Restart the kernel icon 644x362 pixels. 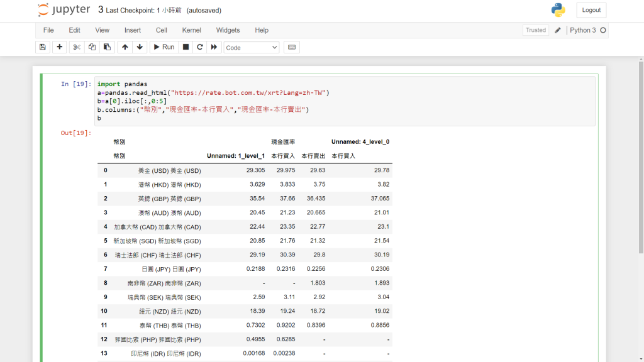coord(200,47)
